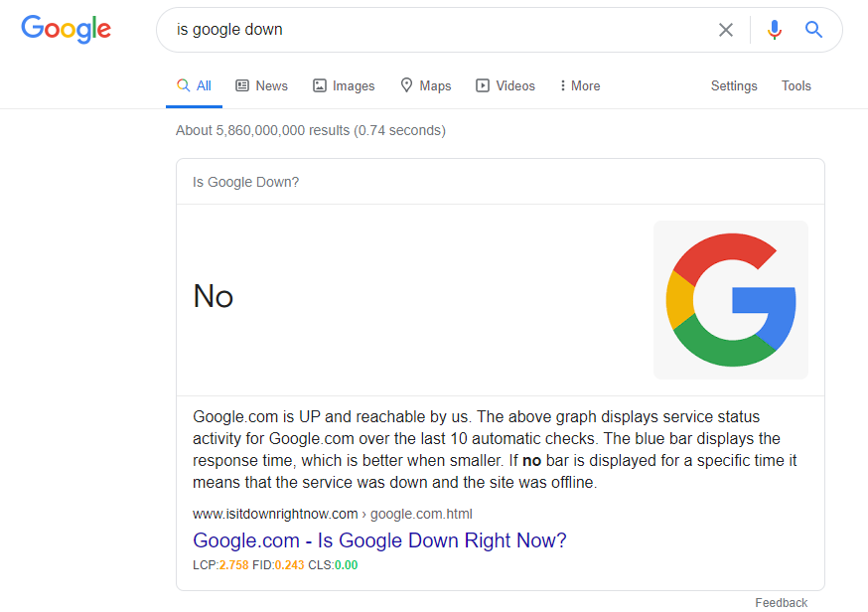The image size is (868, 612).
Task: Open the Videos tab
Action: [506, 85]
